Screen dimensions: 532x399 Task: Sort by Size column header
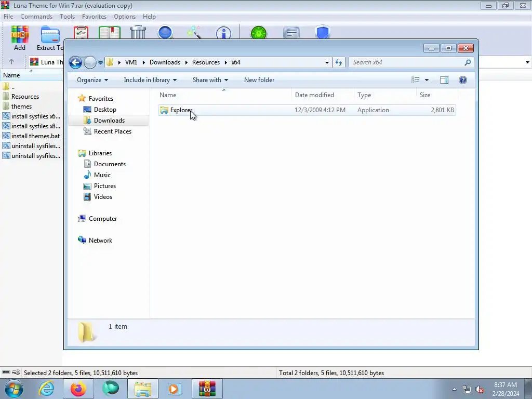pos(437,95)
